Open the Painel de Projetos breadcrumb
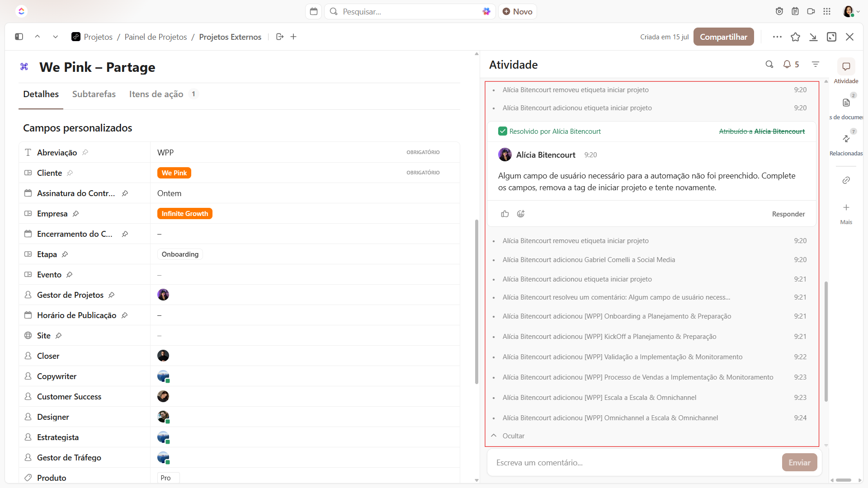868x488 pixels. pyautogui.click(x=156, y=37)
